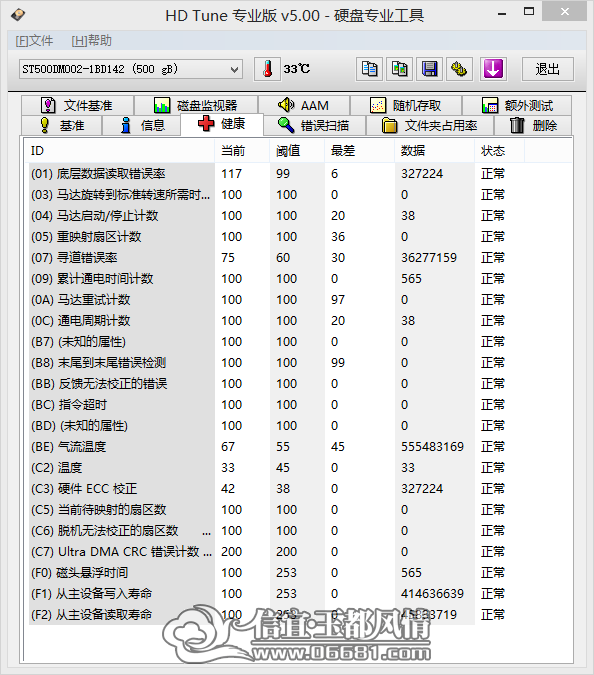
Task: Open the 帮助 menu
Action: point(91,41)
